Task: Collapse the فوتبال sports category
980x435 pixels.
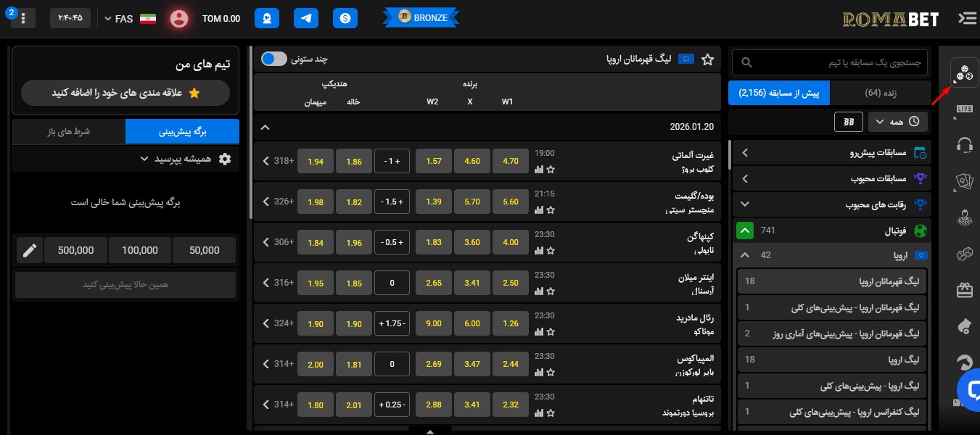Action: click(x=745, y=230)
